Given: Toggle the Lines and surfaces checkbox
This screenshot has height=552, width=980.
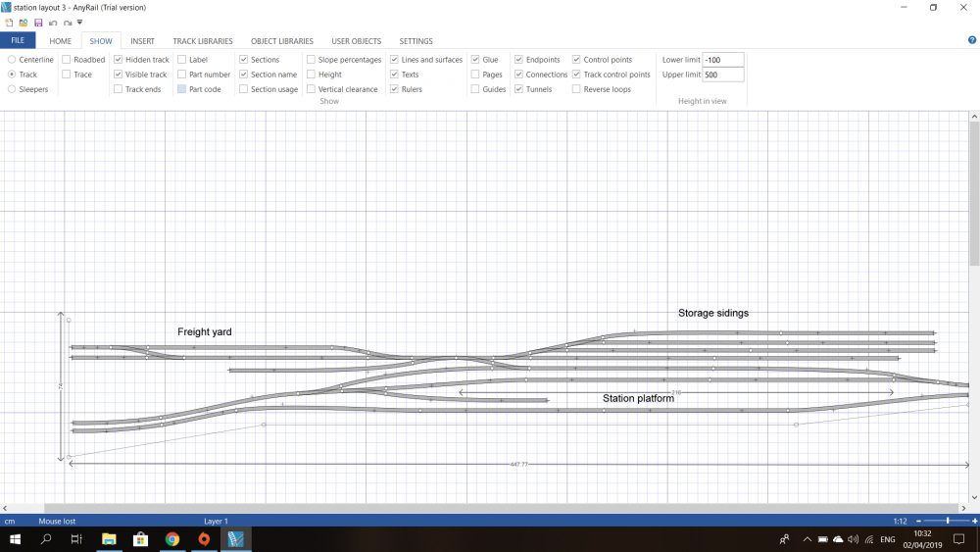Looking at the screenshot, I should [394, 60].
